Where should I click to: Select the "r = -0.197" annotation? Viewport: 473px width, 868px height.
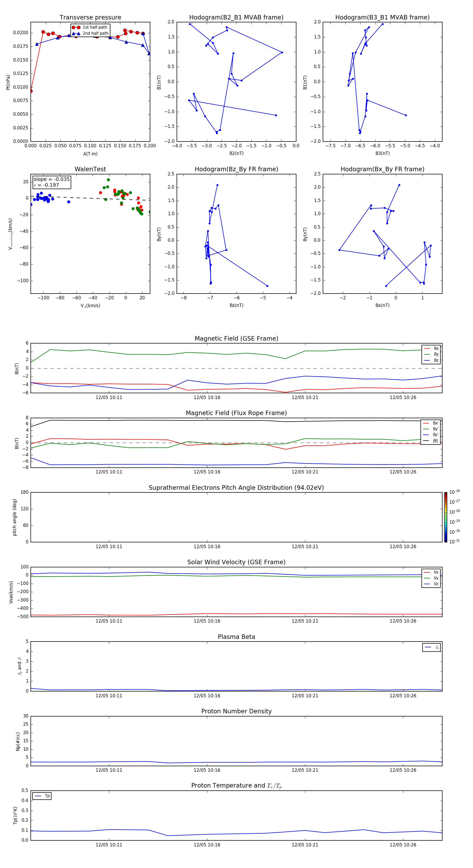(47, 185)
